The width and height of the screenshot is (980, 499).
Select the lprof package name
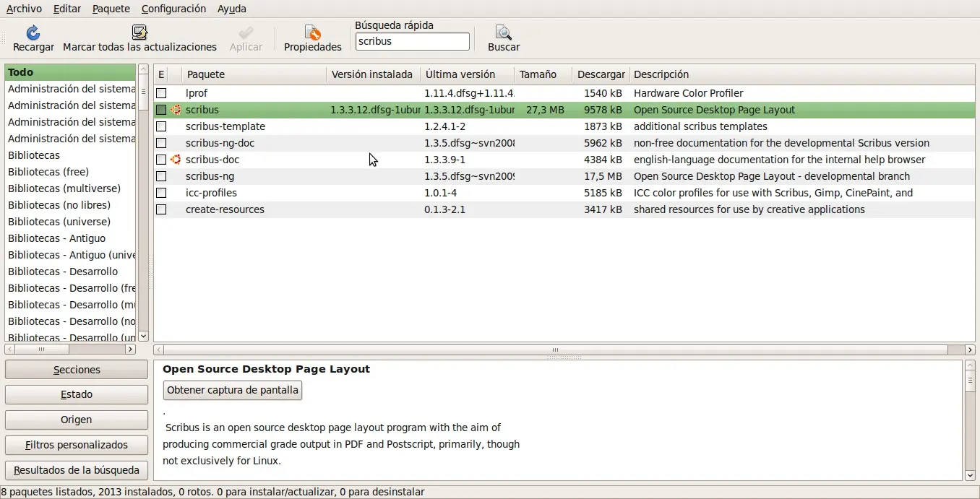point(197,93)
